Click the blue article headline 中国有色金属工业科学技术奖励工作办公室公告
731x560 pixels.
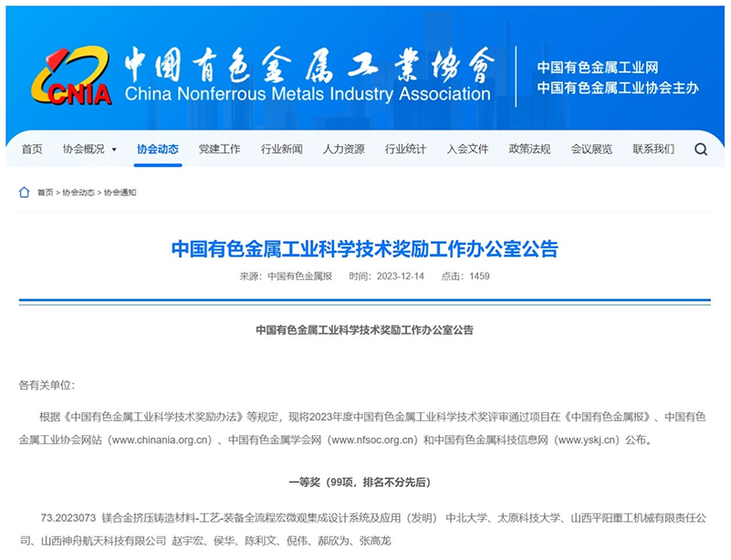[x=364, y=249]
